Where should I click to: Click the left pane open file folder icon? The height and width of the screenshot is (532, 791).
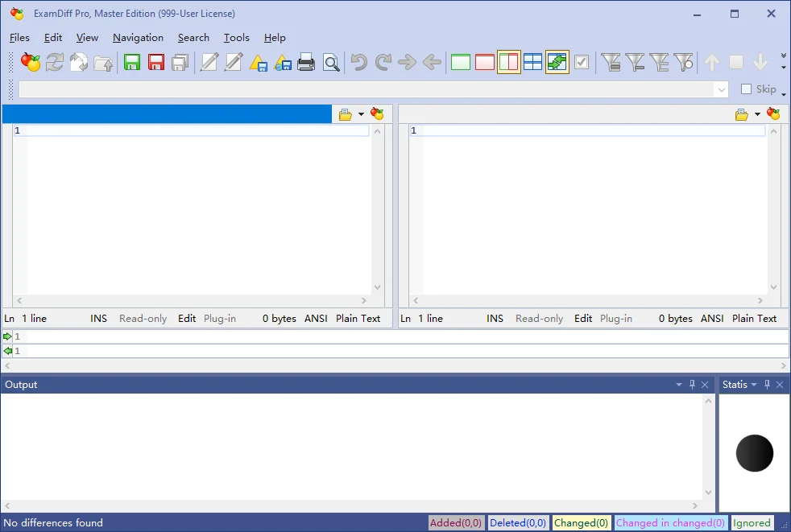click(346, 114)
